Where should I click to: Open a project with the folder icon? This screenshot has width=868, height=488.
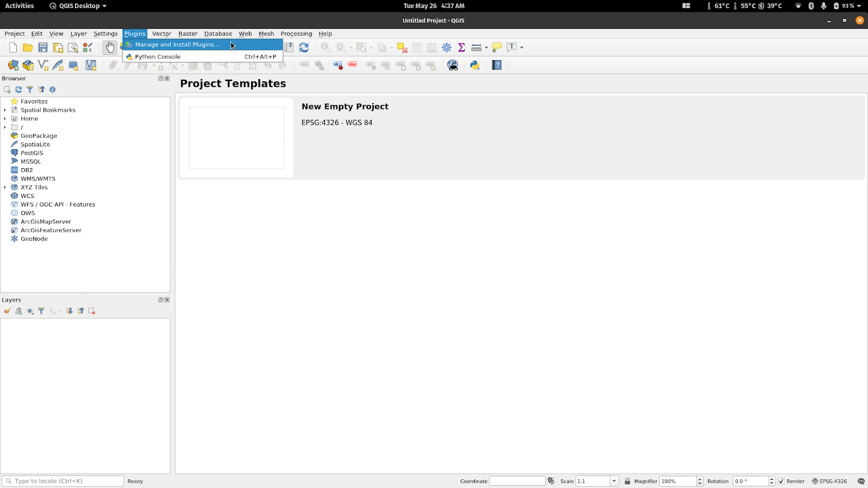point(28,48)
